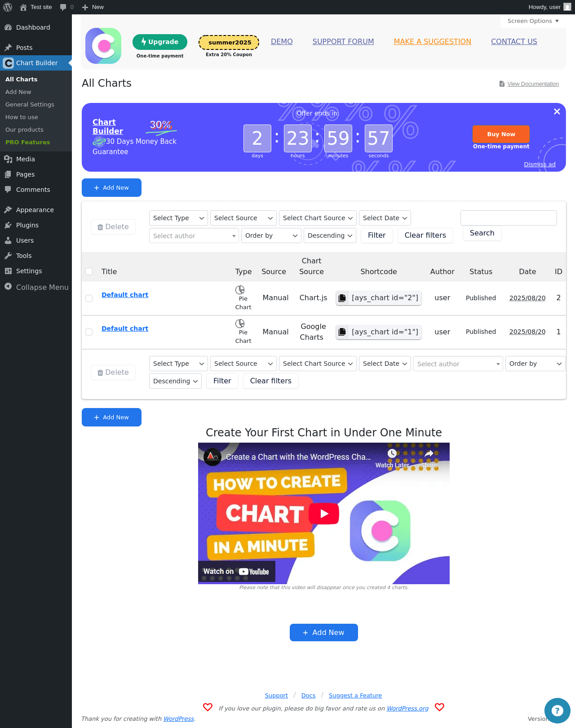This screenshot has height=728, width=575.
Task: Click the search charts input field
Action: 509,218
